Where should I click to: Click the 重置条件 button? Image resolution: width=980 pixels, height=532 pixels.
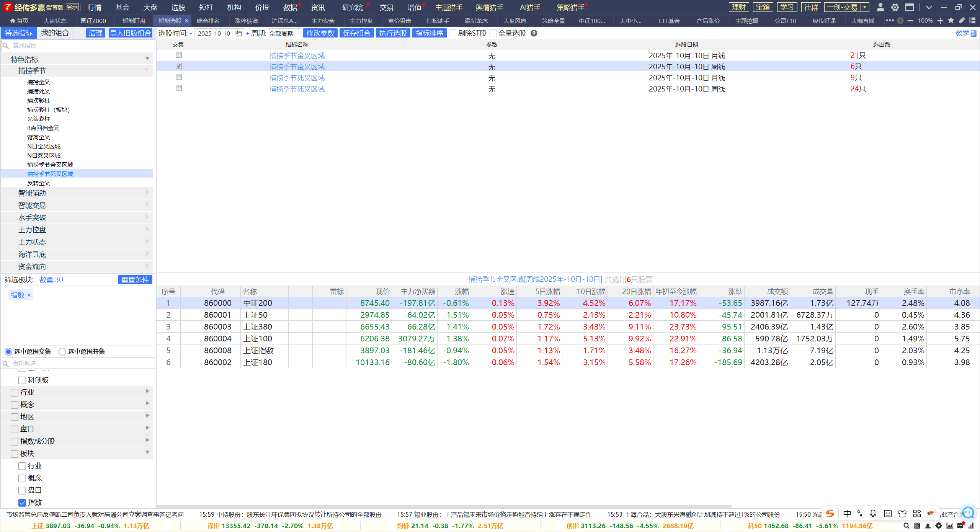click(135, 279)
